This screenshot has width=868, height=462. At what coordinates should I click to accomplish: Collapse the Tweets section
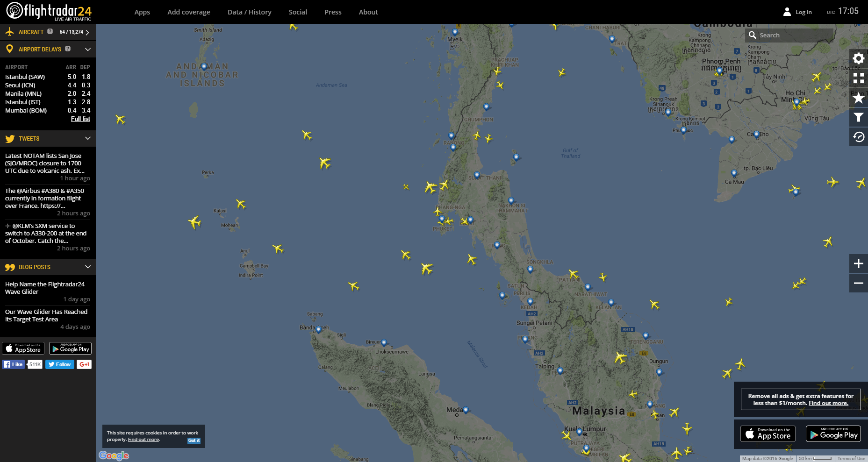[x=87, y=138]
